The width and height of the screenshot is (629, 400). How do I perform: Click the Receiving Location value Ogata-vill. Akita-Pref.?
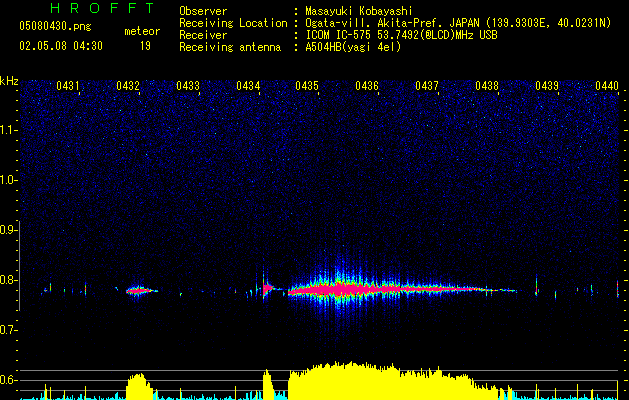[372, 23]
